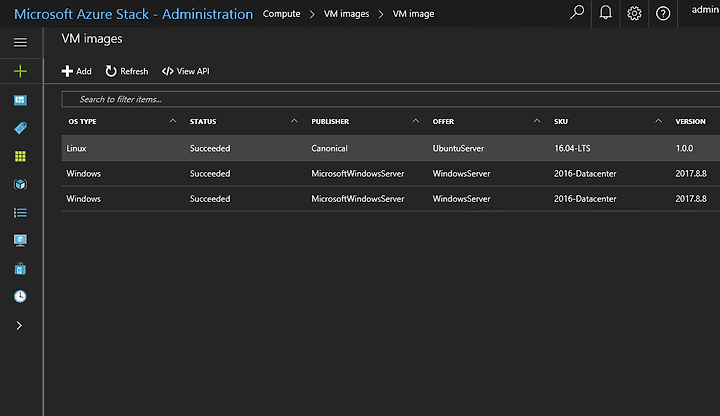The image size is (720, 416).
Task: Click the Search to filter items field
Action: click(391, 99)
